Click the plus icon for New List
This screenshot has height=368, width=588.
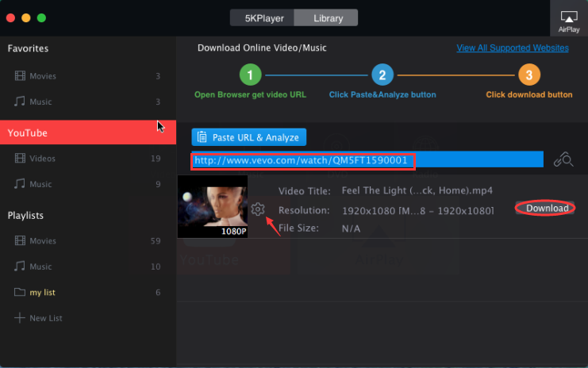pos(19,318)
